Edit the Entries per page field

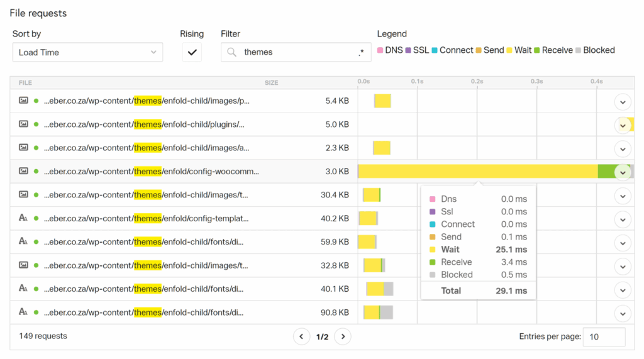[604, 337]
